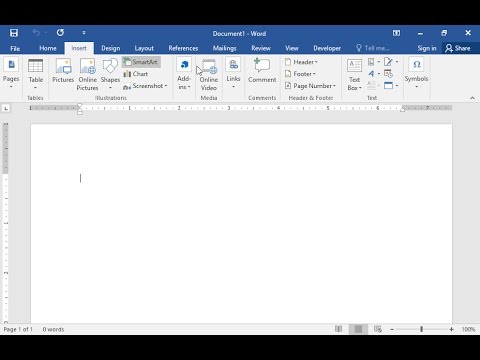Viewport: 480px width, 360px height.
Task: Click the 100% zoom level
Action: [x=468, y=329]
